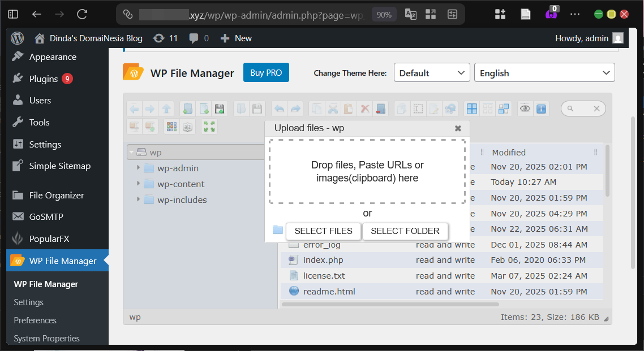Switch to icons view layout
The height and width of the screenshot is (351, 644).
(471, 109)
